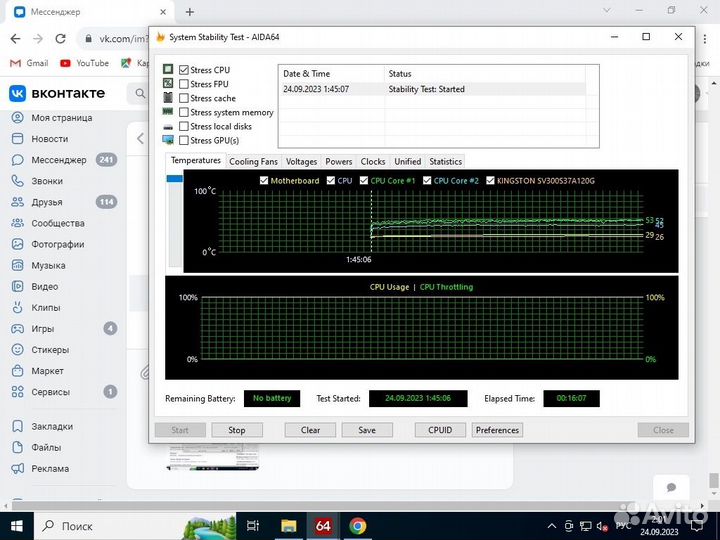Open the YouTube bookmark
Screen dimensions: 720x540
(84, 63)
